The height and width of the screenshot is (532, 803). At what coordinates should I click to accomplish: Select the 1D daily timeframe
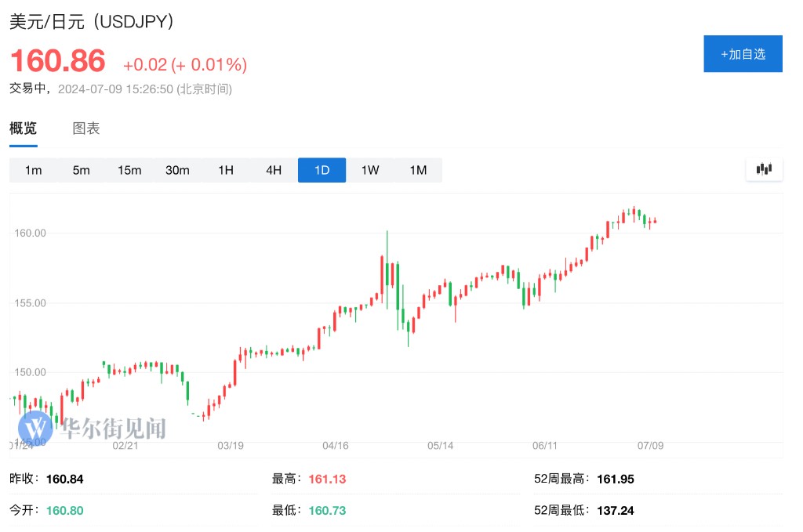[x=322, y=170]
